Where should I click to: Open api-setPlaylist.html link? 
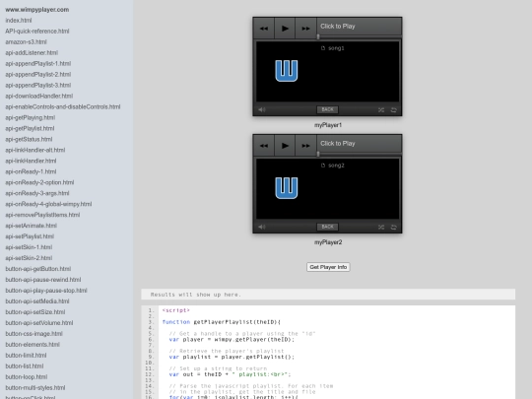(30, 236)
